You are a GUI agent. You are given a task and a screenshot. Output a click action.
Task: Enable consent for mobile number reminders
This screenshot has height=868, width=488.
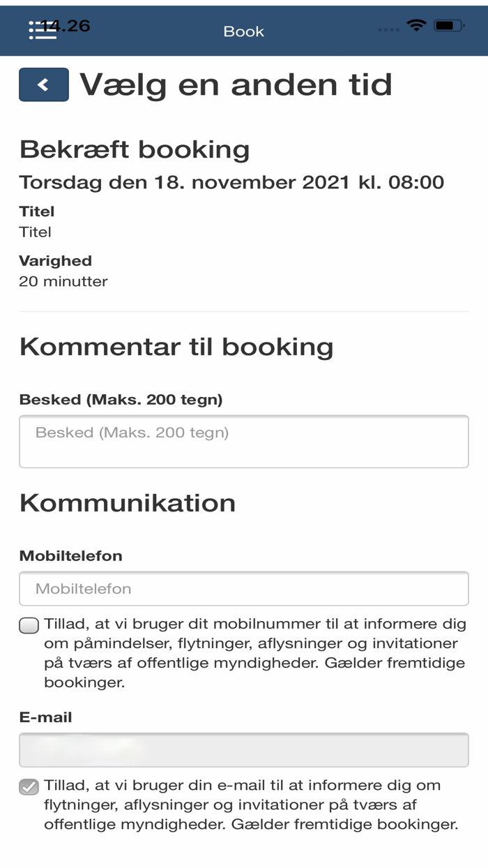point(28,626)
